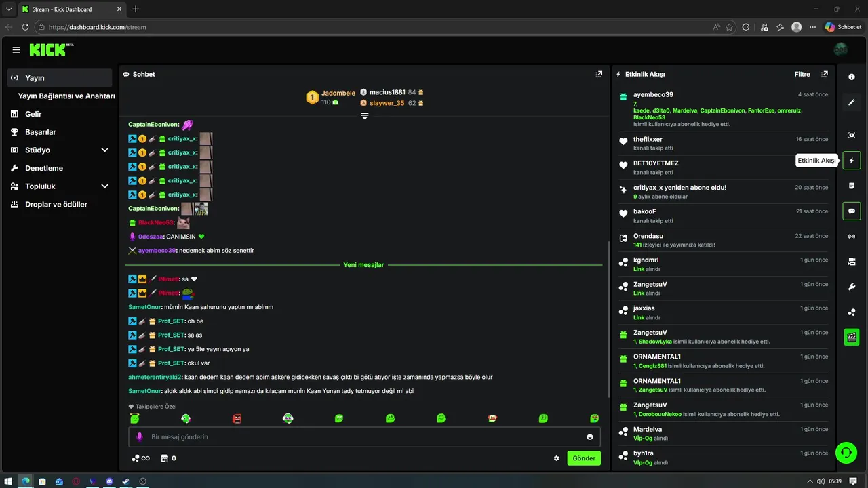868x488 pixels.
Task: Toggle the broadcast signal panel icon
Action: coord(852,237)
